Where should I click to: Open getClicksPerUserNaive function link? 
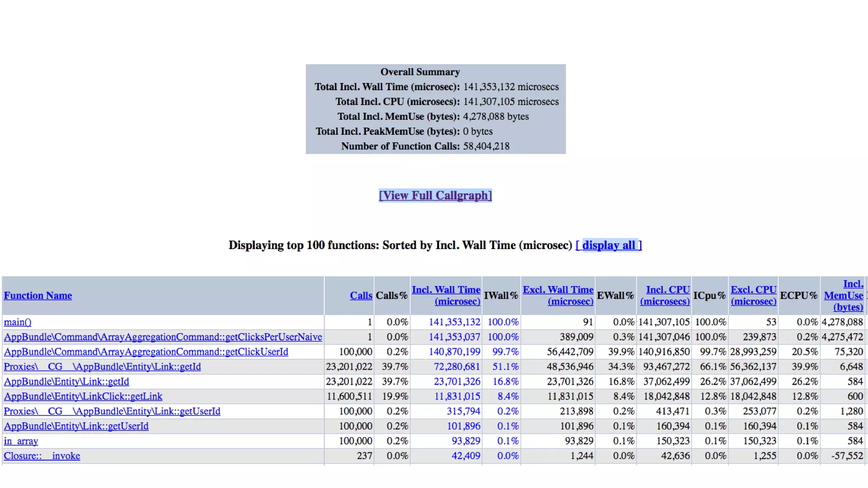click(x=163, y=337)
